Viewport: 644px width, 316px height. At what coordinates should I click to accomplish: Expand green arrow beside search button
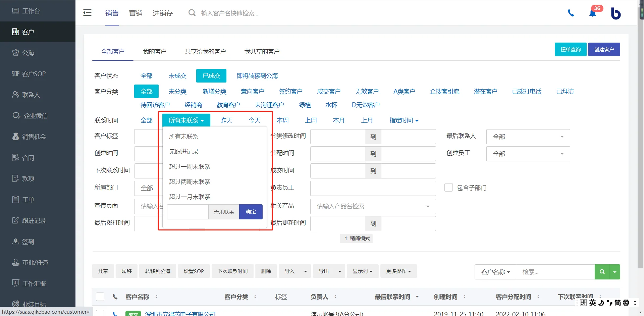[615, 272]
